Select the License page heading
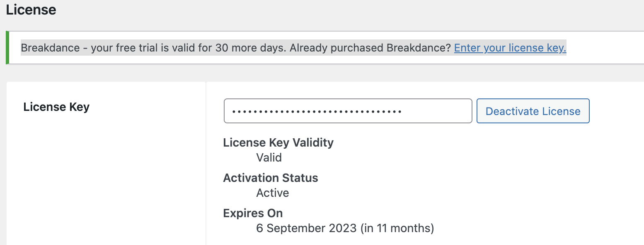The image size is (644, 245). coord(31,10)
